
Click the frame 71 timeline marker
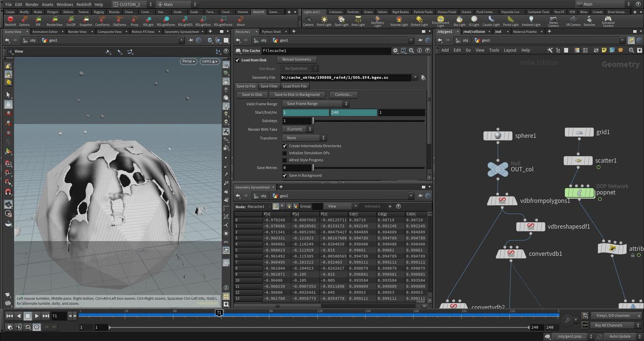[x=219, y=312]
